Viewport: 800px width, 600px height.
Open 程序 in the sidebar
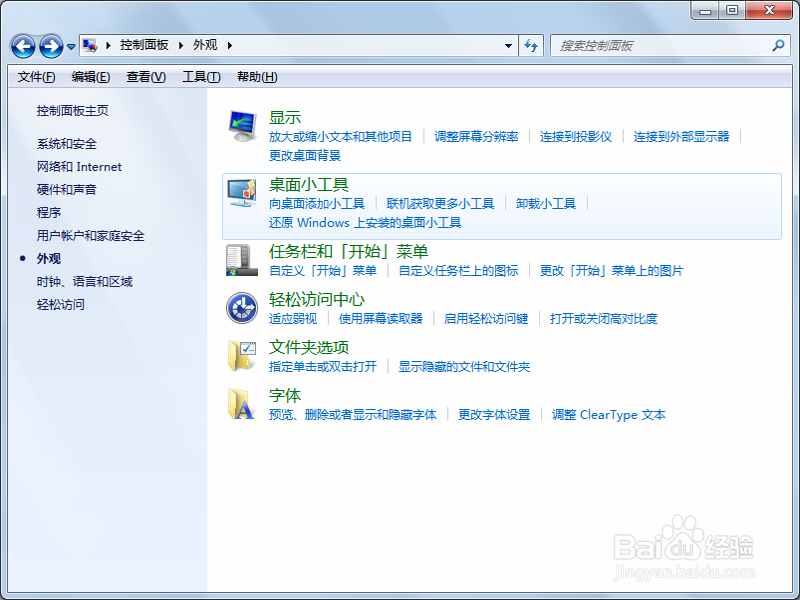click(x=49, y=213)
